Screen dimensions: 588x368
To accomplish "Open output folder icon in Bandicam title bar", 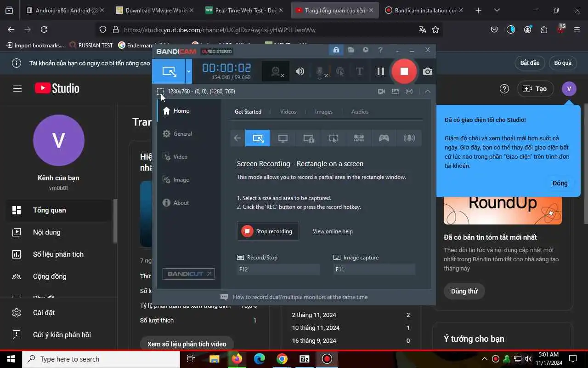I will click(x=351, y=50).
